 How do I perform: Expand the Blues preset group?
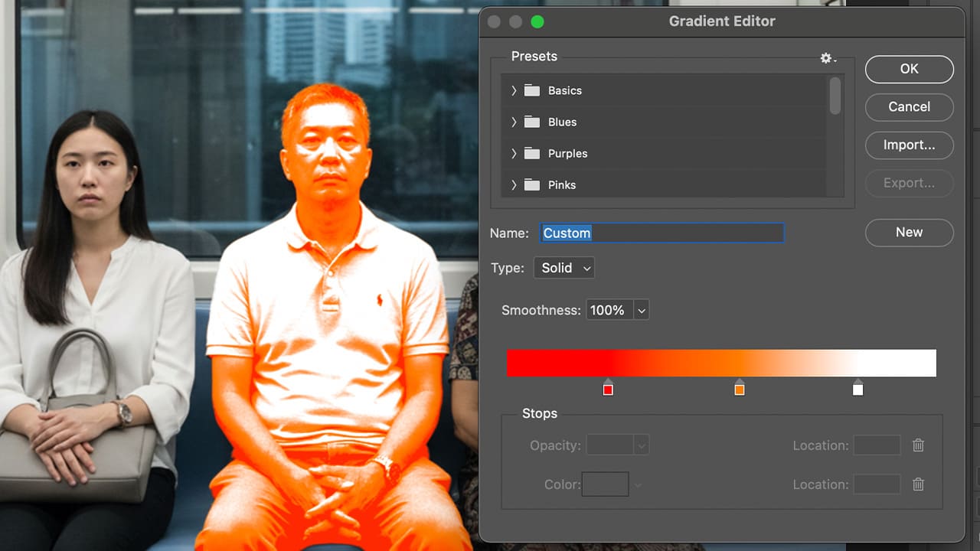point(514,122)
